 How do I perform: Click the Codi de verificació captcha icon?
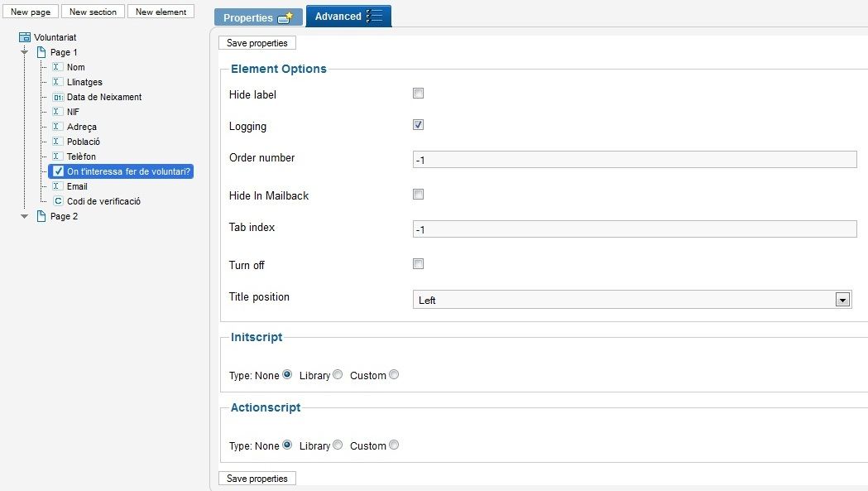58,201
